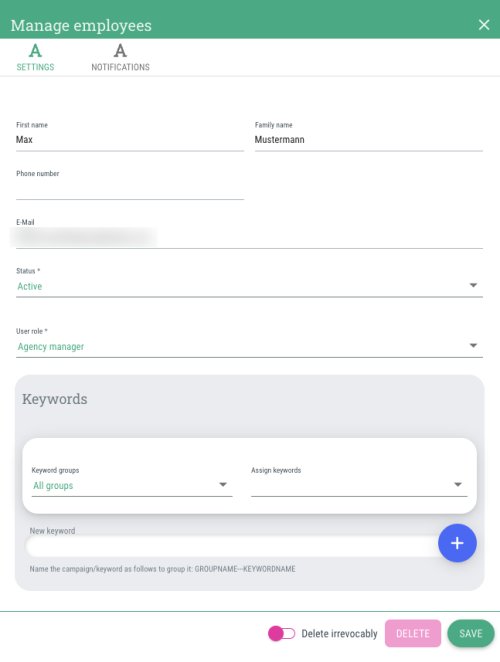Click the blue plus add-keyword button
This screenshot has width=500, height=662.
pos(457,543)
